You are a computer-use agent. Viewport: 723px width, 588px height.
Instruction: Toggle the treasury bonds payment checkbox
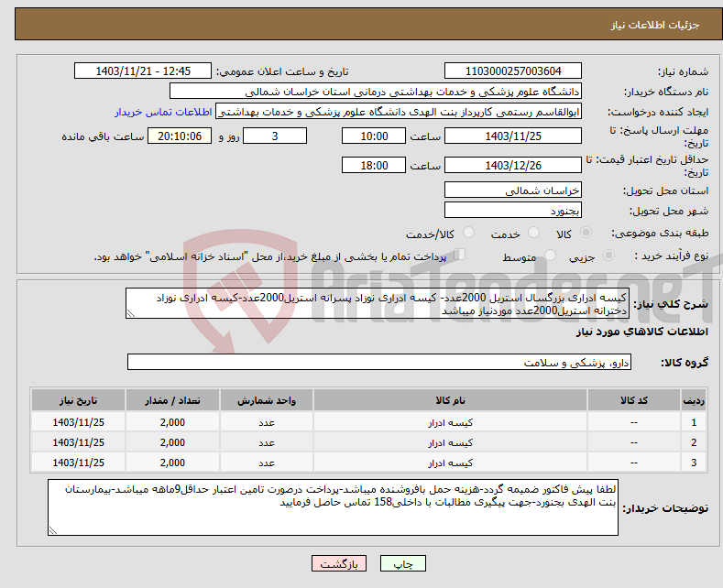[x=460, y=255]
